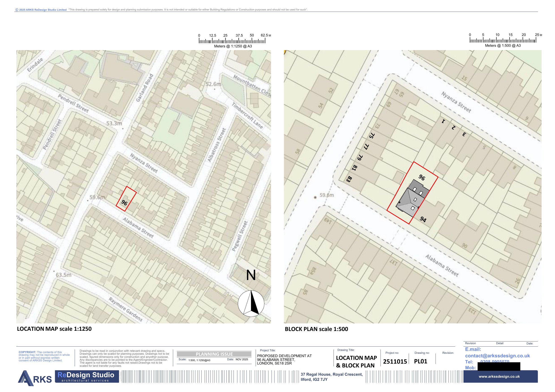Click the 1:500 scale bar ruler
The height and width of the screenshot is (392, 555).
click(x=503, y=40)
